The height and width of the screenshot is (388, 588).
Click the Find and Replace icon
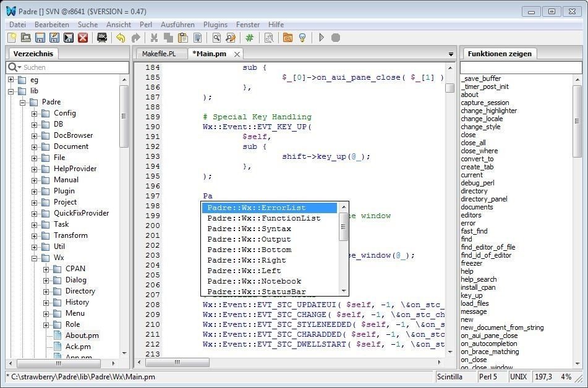pyautogui.click(x=231, y=38)
